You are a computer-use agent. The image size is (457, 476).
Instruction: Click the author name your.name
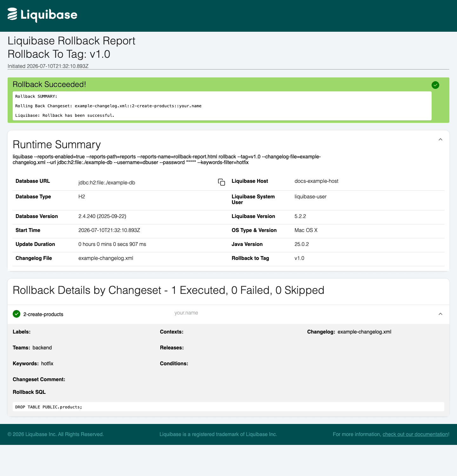(x=186, y=313)
